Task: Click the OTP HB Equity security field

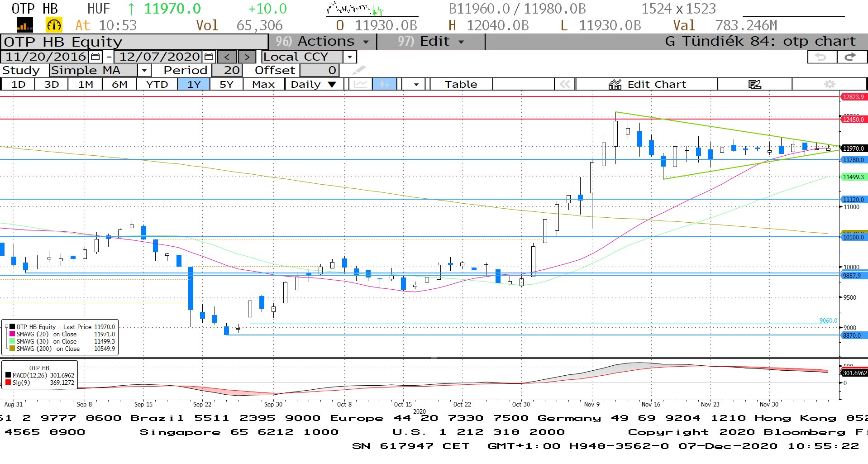Action: point(134,42)
